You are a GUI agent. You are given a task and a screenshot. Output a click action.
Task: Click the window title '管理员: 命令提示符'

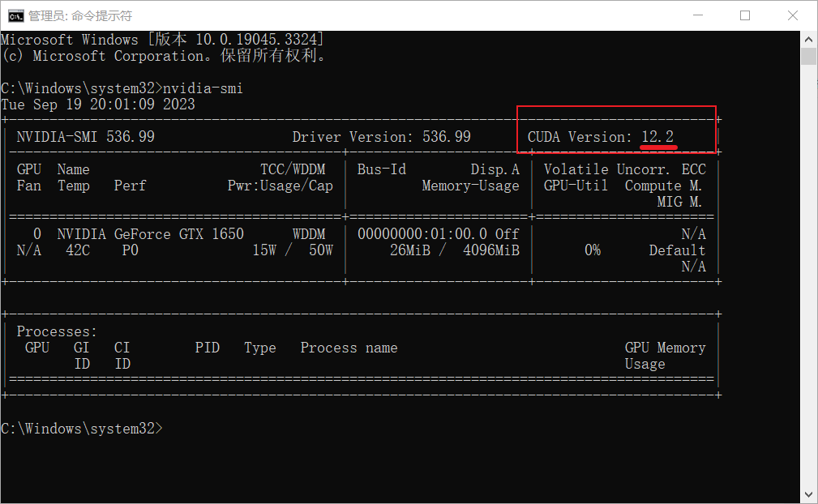[x=79, y=16]
